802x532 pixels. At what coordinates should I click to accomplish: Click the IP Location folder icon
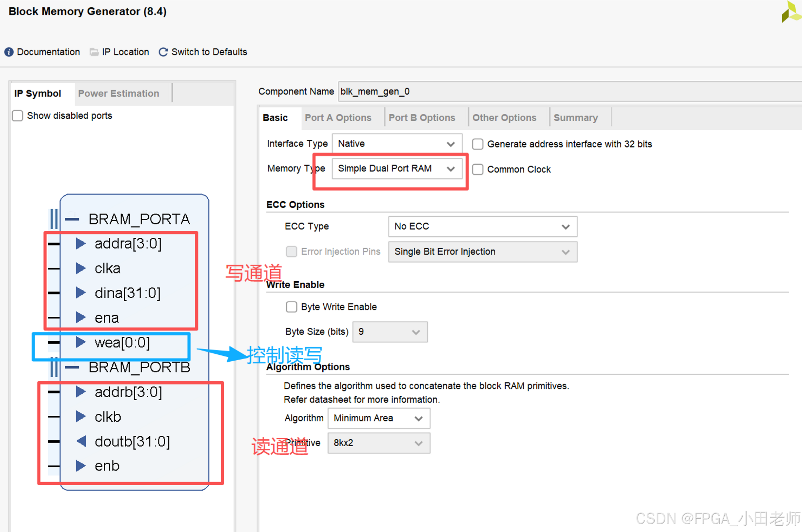coord(94,52)
